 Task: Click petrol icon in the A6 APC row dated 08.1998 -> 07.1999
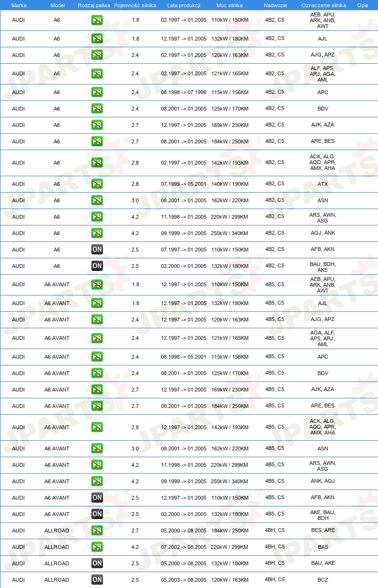click(97, 92)
